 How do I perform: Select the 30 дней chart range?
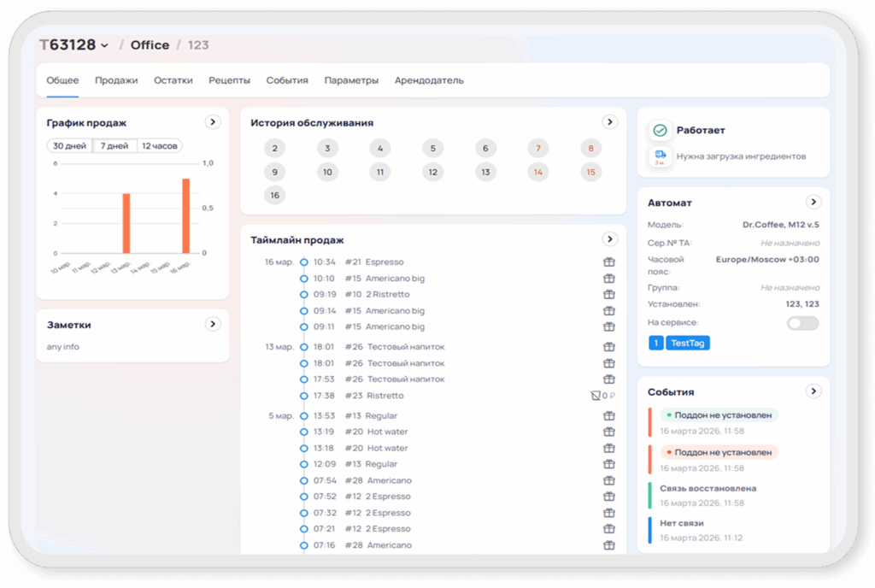(69, 146)
